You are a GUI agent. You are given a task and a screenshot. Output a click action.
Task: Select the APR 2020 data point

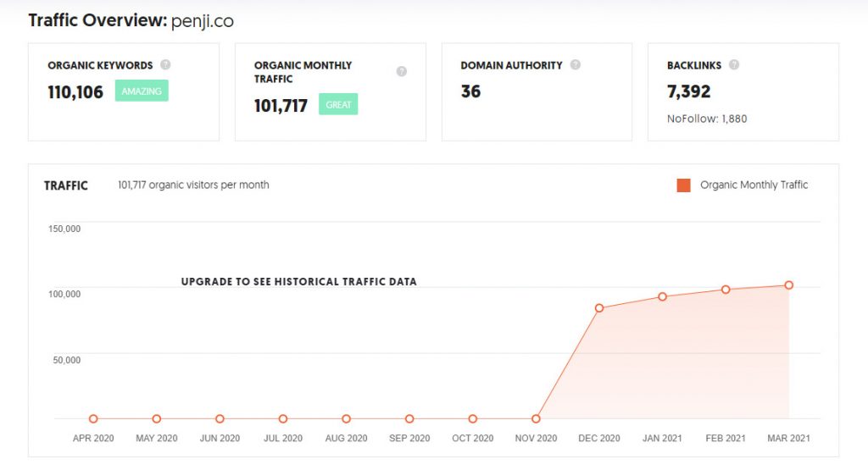pos(93,419)
